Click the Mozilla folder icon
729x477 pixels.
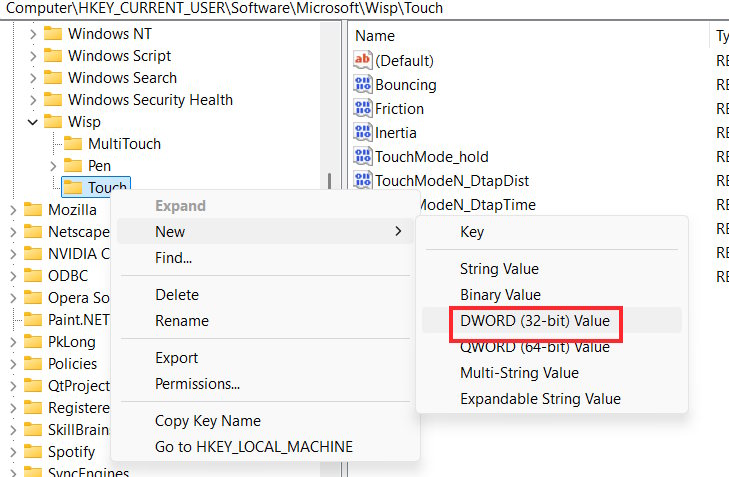33,210
